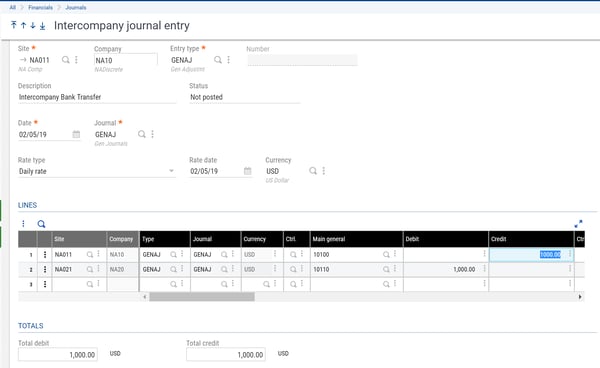This screenshot has height=368, width=600.
Task: Open Entry type actions menu dots
Action: click(228, 60)
